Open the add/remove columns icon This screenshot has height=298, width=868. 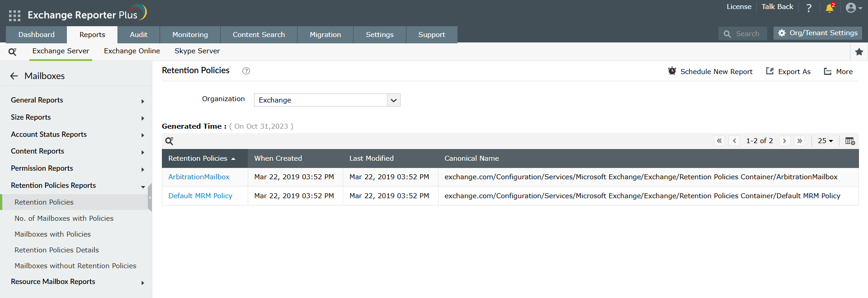click(x=850, y=141)
